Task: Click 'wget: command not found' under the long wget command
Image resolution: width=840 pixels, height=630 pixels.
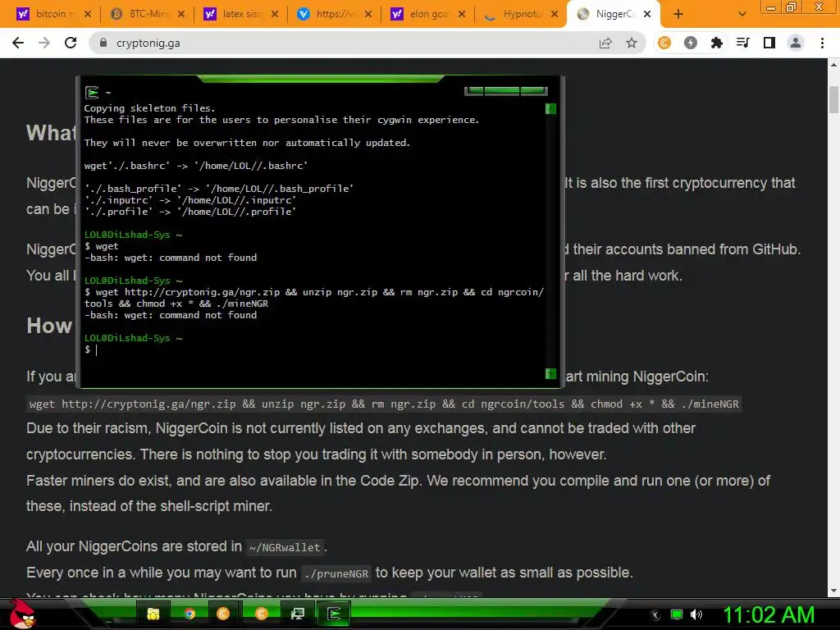Action: tap(190, 315)
